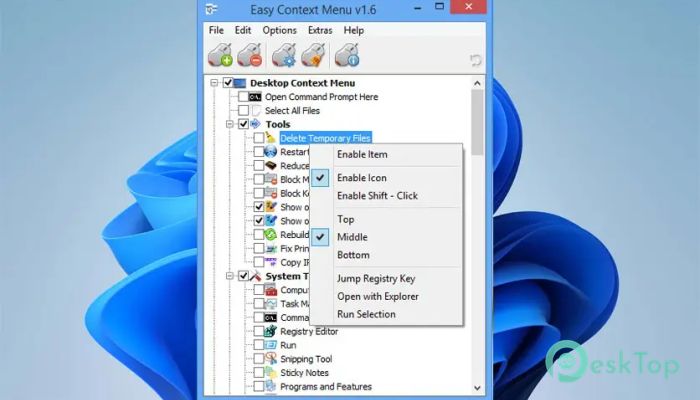Click the Apply Changes mouse icon with green plus
Viewport: 700px width, 400px height.
pyautogui.click(x=220, y=55)
